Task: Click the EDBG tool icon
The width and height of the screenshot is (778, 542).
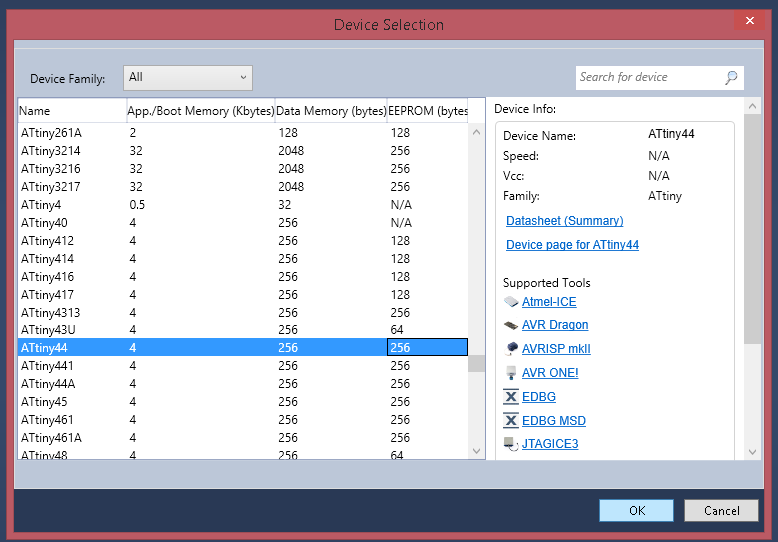Action: pyautogui.click(x=511, y=397)
